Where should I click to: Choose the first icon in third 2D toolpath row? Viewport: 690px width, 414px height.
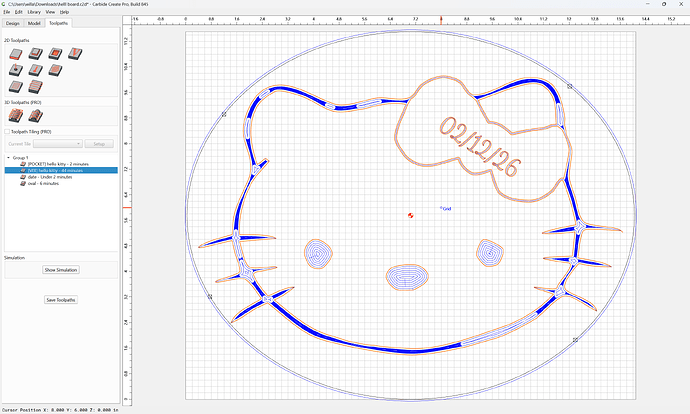tap(16, 86)
